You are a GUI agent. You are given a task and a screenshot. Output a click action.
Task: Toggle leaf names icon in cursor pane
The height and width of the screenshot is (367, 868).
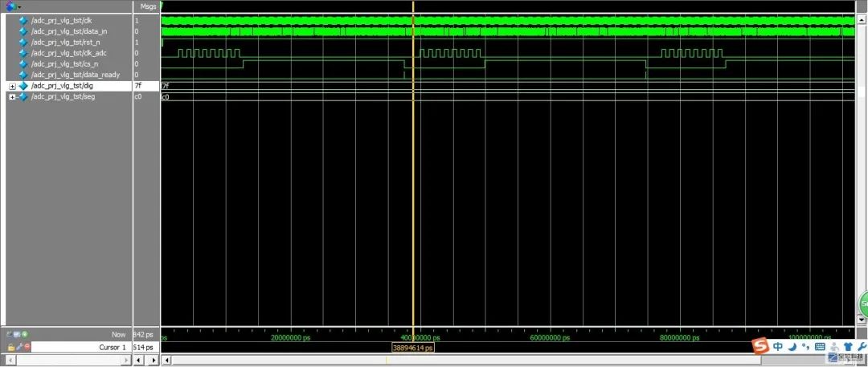pos(10,334)
